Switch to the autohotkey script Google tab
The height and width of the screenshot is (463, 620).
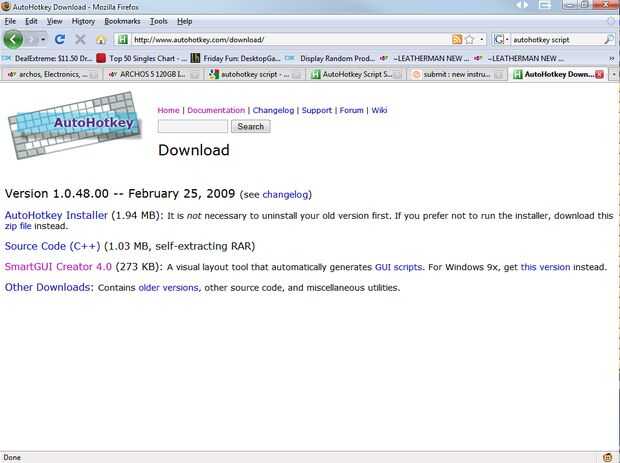coord(255,74)
